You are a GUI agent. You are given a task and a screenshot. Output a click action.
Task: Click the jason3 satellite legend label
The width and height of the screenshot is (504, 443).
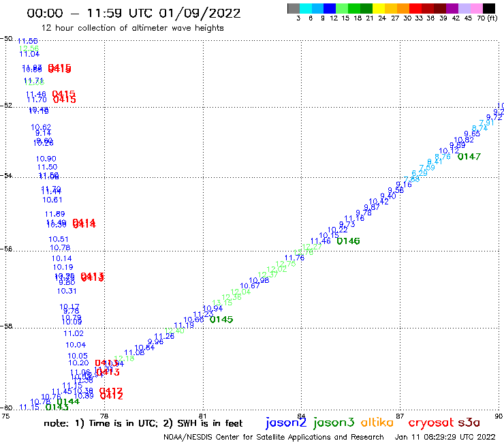click(x=334, y=423)
